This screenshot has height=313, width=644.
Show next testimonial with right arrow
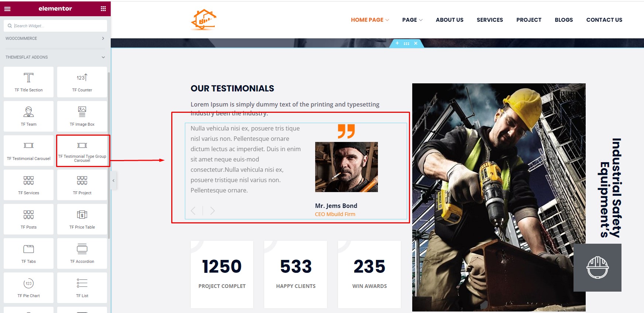(x=212, y=211)
